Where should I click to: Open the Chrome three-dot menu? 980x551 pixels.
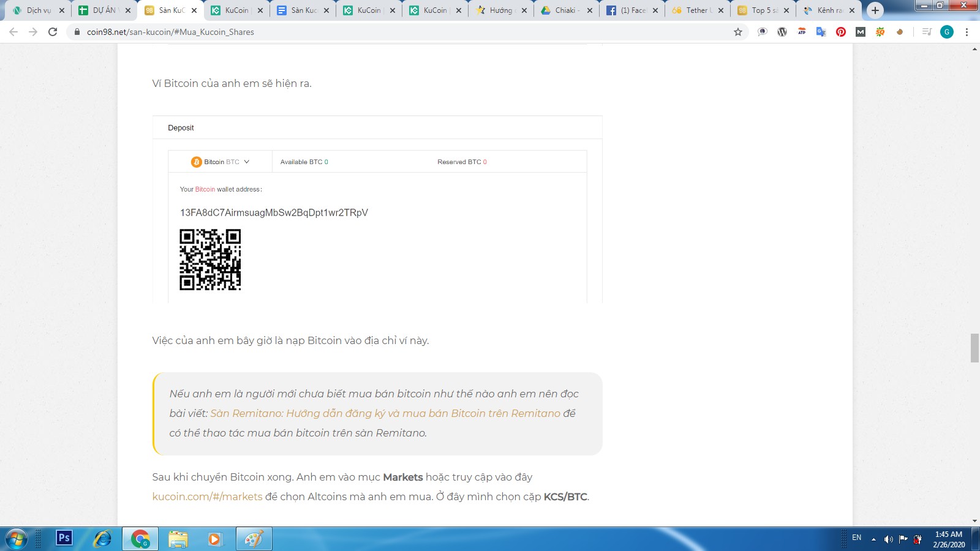click(x=967, y=32)
